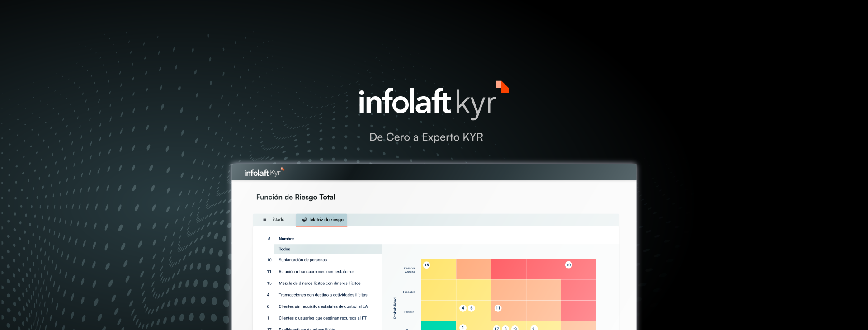868x330 pixels.
Task: Click the Función de Riesgo Total heading
Action: [x=296, y=197]
